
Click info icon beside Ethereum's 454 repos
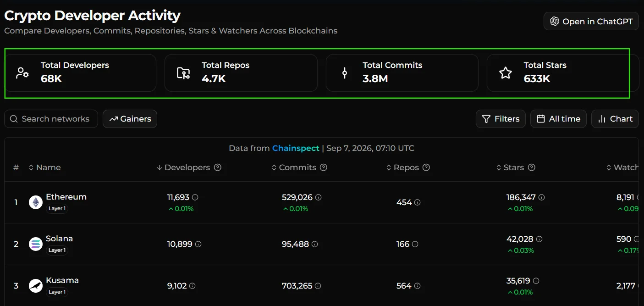[x=418, y=202]
